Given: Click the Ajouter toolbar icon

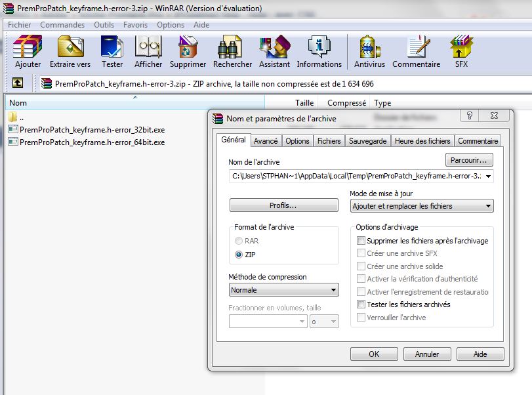Looking at the screenshot, I should coord(28,47).
